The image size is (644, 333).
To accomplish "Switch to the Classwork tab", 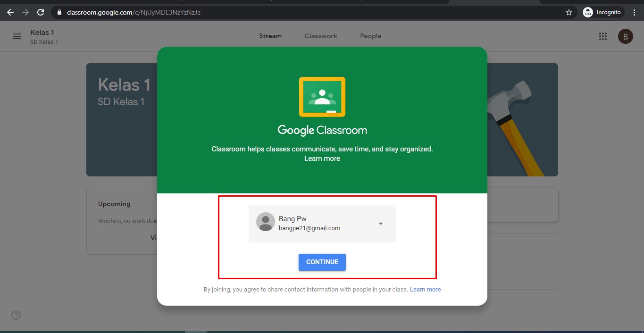I will 321,36.
